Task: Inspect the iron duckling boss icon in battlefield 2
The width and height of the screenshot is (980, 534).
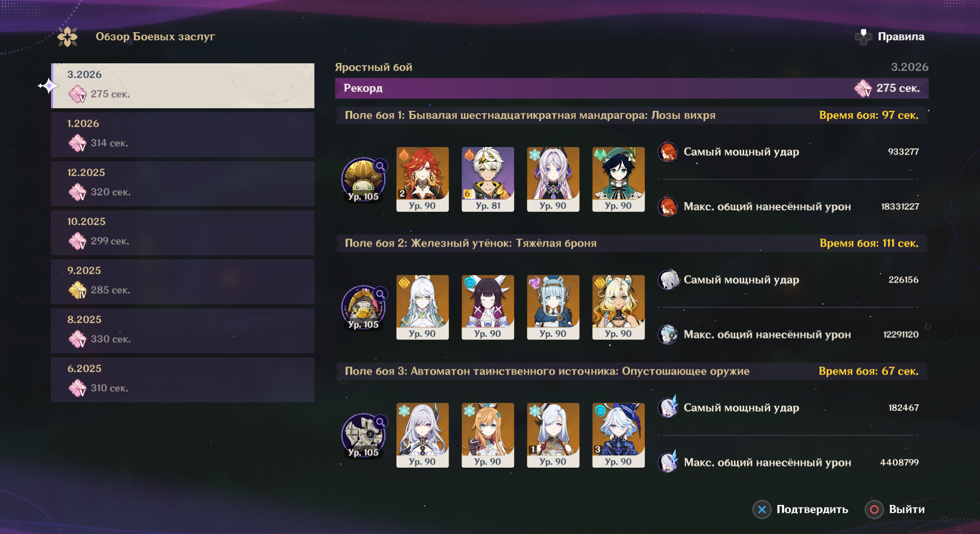Action: (x=363, y=307)
